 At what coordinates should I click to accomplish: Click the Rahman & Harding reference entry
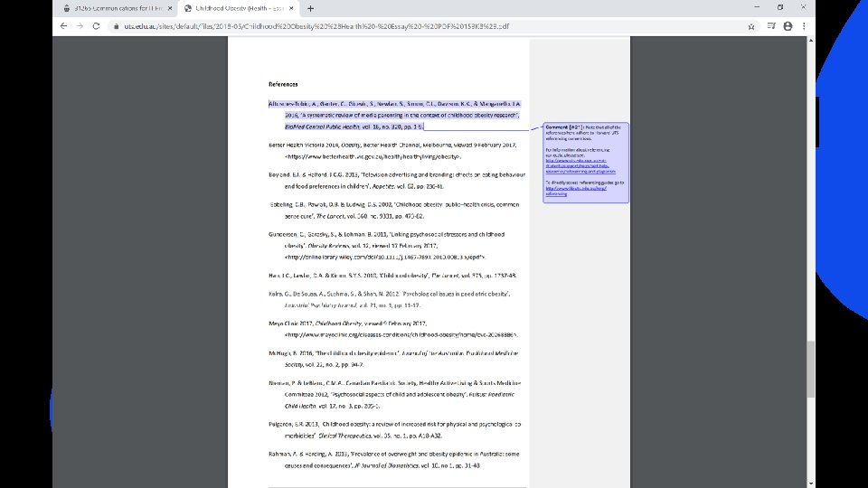pos(393,460)
